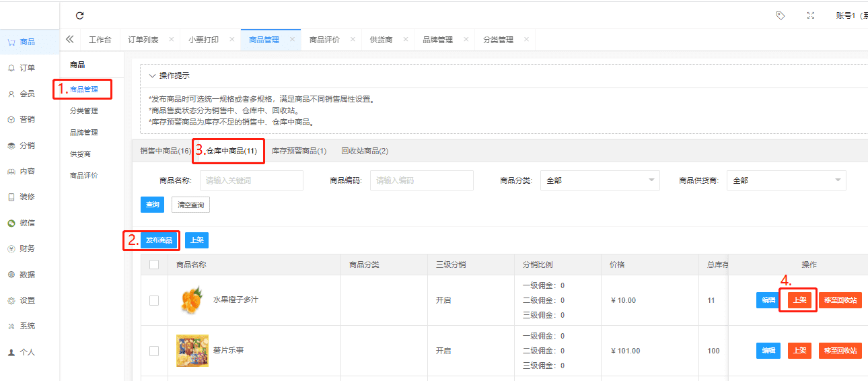
Task: Collapse the 操作提示 panel
Action: click(x=153, y=75)
